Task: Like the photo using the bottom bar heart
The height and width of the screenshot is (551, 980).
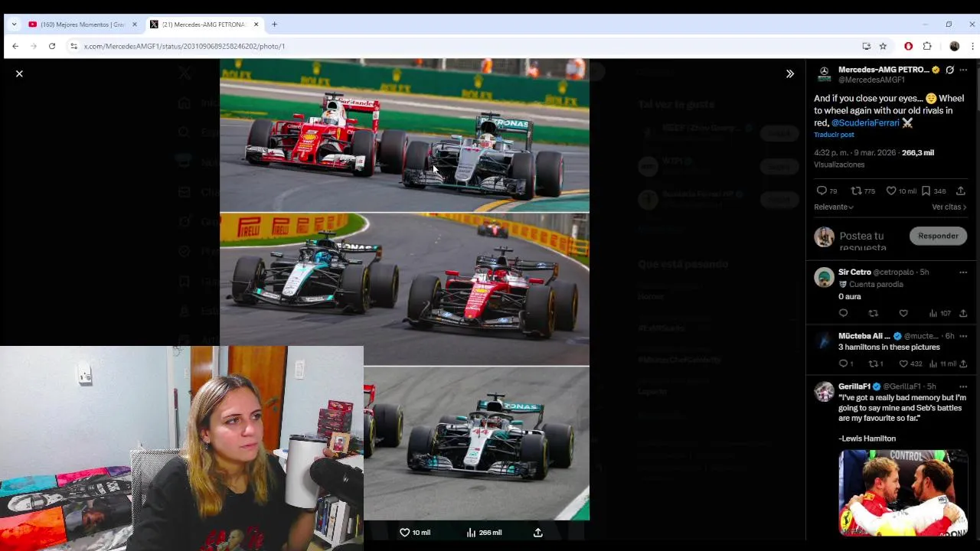Action: [404, 533]
